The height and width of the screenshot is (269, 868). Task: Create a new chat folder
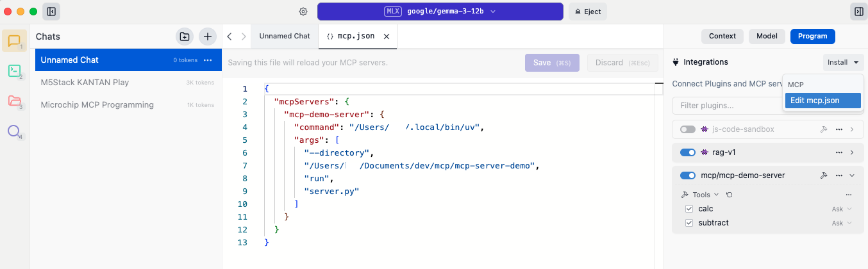(x=185, y=37)
